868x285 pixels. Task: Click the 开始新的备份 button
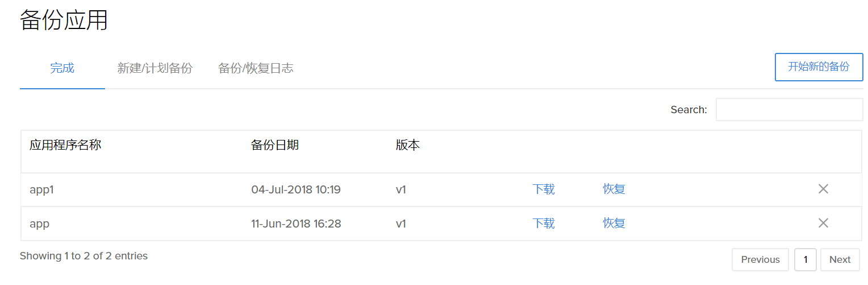819,67
